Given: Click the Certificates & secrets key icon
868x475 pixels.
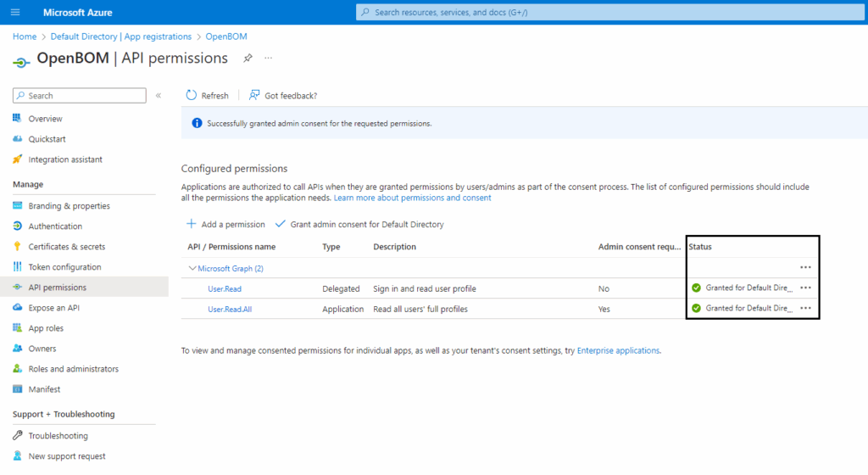Looking at the screenshot, I should [17, 246].
